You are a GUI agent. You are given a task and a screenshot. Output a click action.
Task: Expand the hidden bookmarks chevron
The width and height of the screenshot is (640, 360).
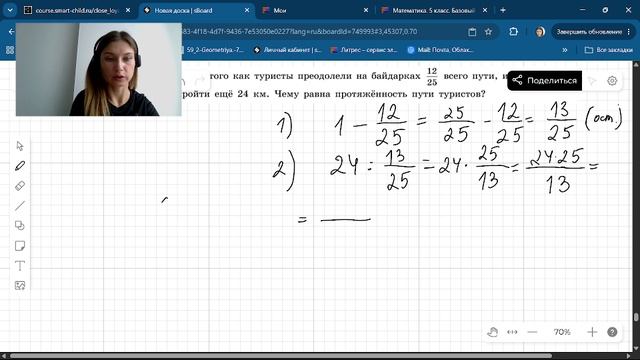pyautogui.click(x=565, y=50)
